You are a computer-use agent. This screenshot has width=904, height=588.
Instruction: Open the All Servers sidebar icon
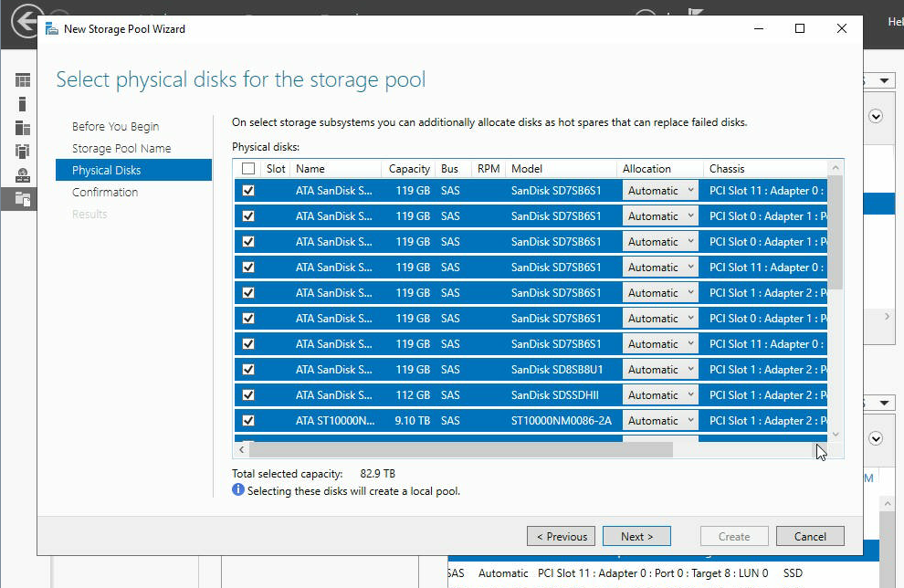click(22, 128)
